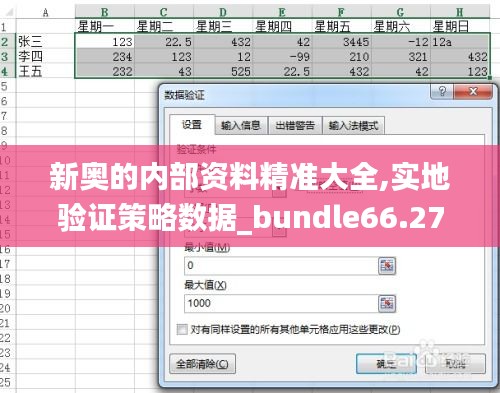Click cell with text 12a
This screenshot has height=393, width=500.
pos(460,42)
